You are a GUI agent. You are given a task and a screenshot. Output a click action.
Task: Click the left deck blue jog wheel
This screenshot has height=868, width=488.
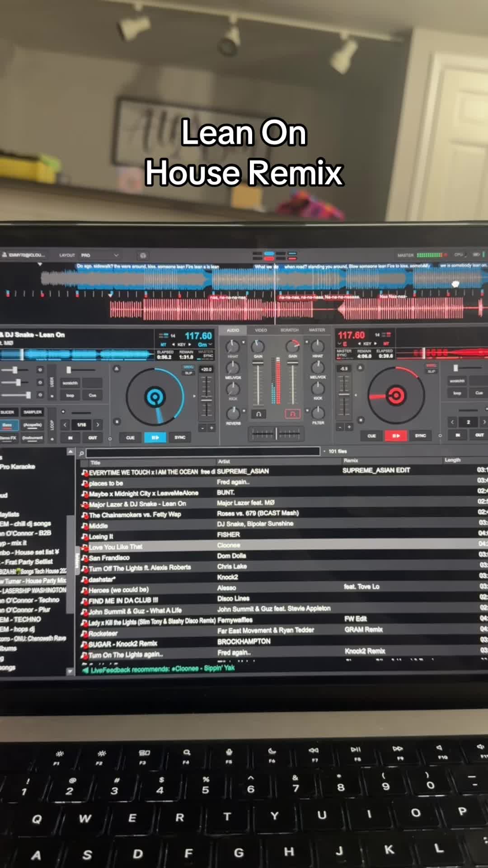155,397
